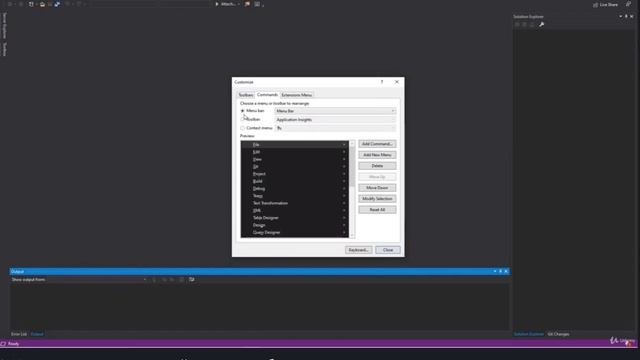Switch to the Toolbars tab
640x360 pixels.
click(246, 95)
